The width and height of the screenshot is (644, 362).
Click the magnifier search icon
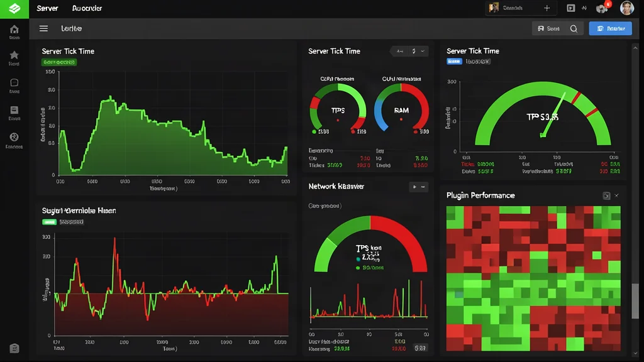[574, 28]
